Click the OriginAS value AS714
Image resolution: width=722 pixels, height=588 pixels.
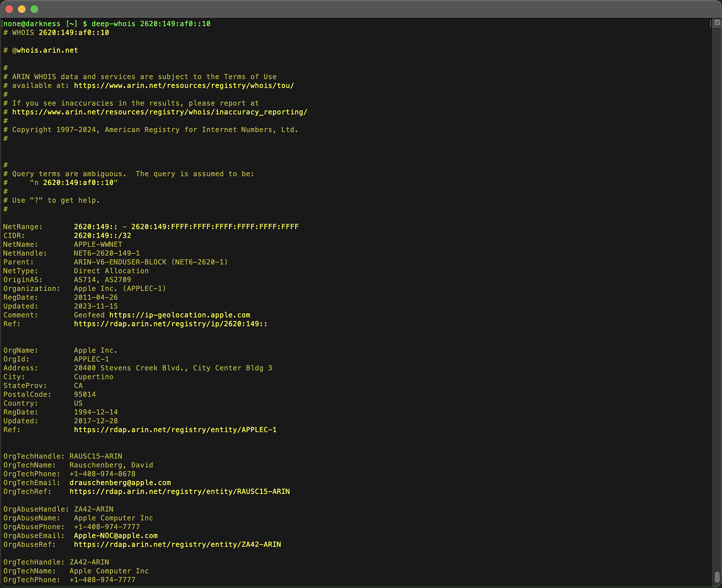84,279
